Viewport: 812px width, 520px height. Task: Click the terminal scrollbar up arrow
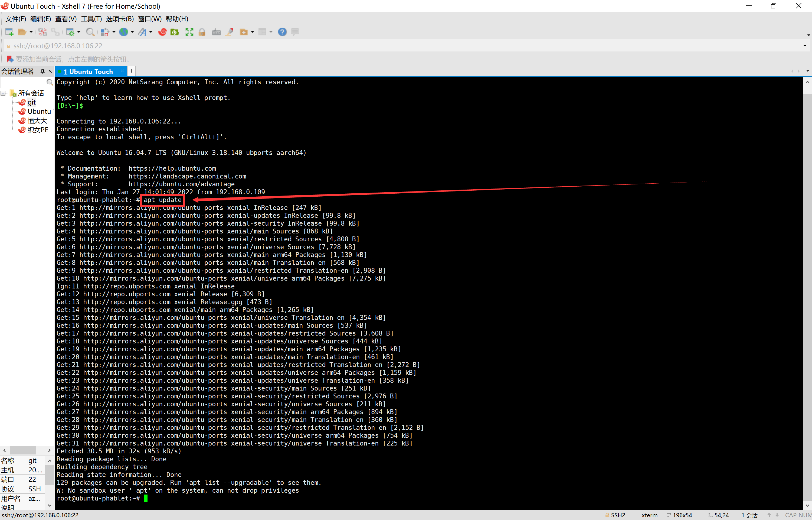tap(808, 82)
